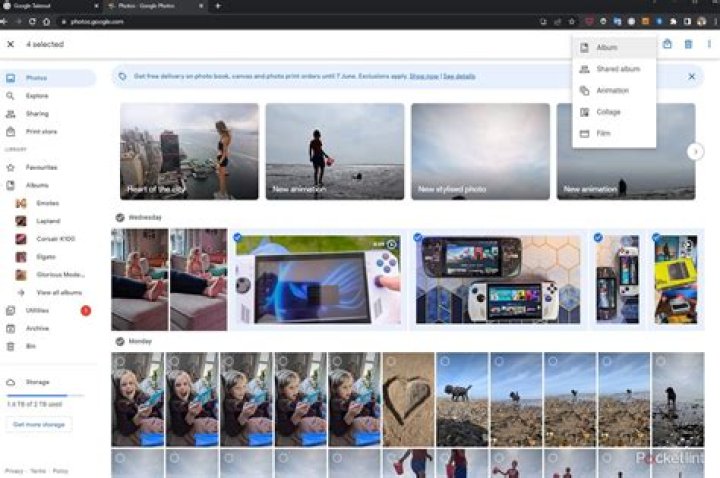The height and width of the screenshot is (478, 720).
Task: Open Favourites from the library
Action: [x=41, y=167]
